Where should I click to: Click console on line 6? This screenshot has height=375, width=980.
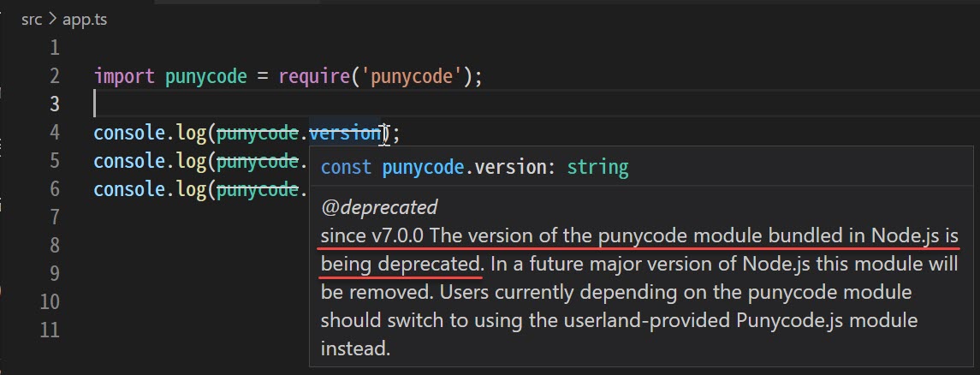click(129, 189)
